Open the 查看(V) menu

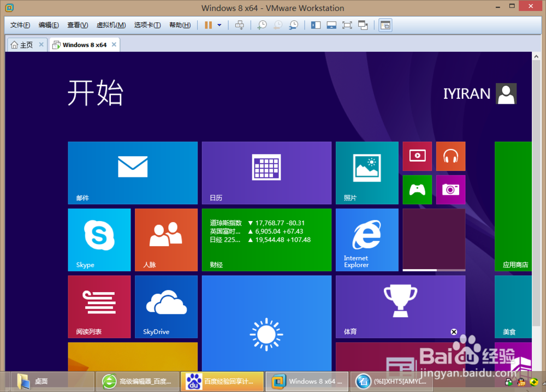pyautogui.click(x=78, y=25)
